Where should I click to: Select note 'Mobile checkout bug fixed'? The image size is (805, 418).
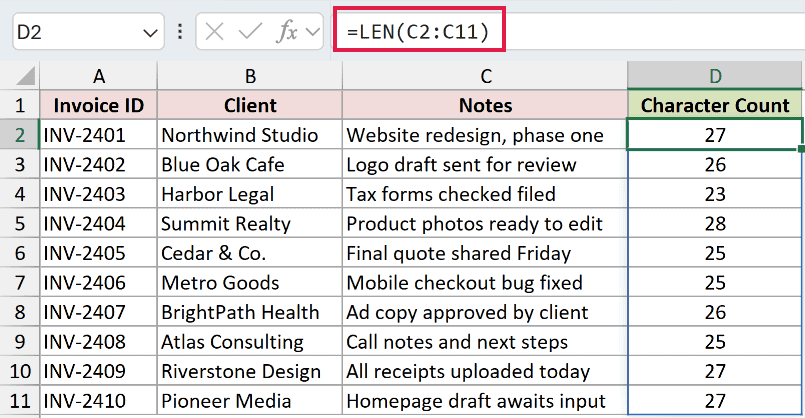(485, 282)
